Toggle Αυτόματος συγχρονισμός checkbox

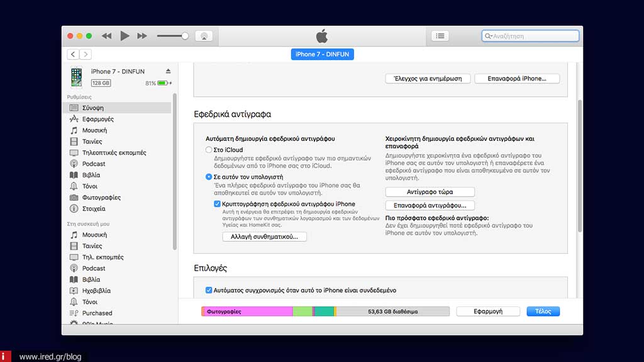[209, 290]
